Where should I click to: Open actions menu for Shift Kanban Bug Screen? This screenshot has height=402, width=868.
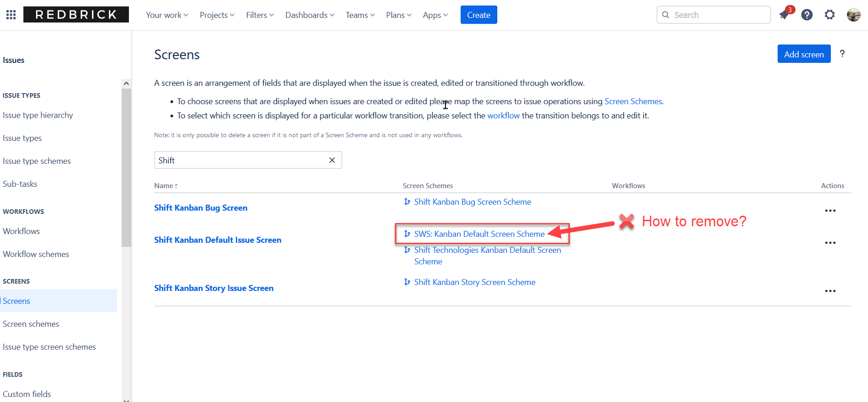(x=830, y=211)
